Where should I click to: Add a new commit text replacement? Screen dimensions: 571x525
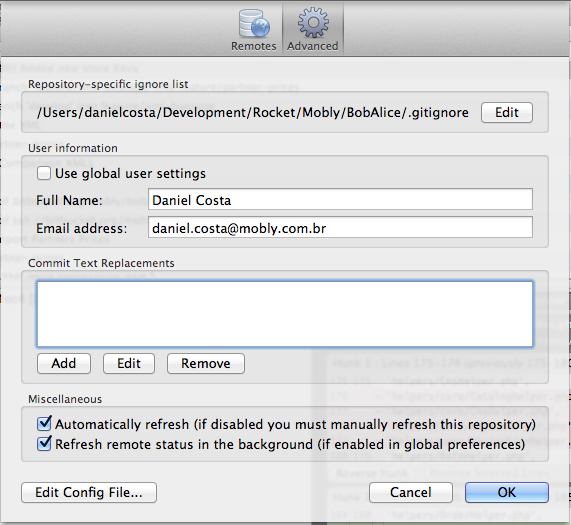click(64, 363)
